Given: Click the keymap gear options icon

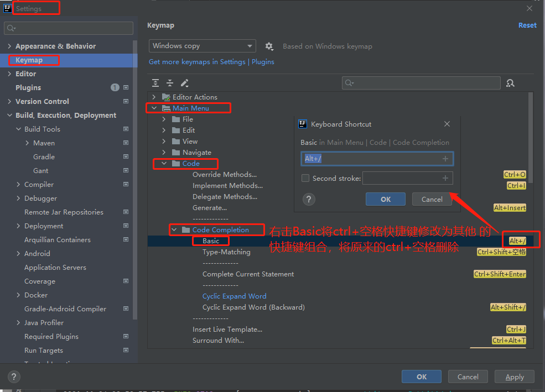Looking at the screenshot, I should [x=269, y=46].
